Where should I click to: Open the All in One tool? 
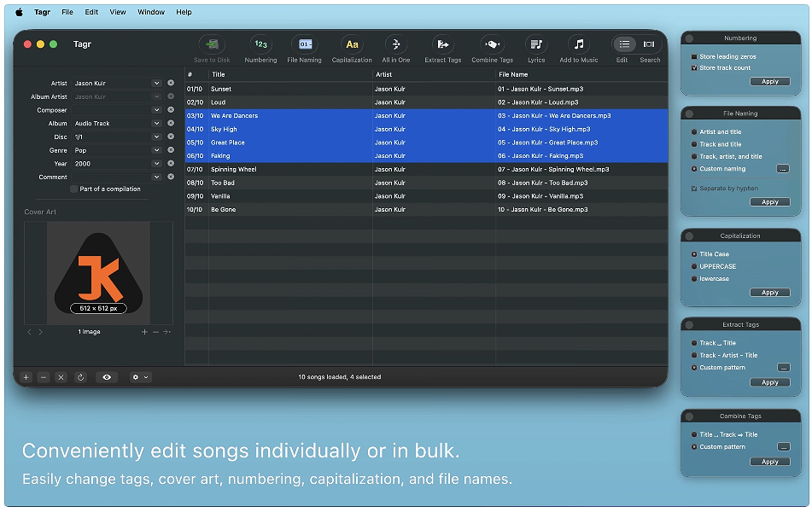(395, 44)
